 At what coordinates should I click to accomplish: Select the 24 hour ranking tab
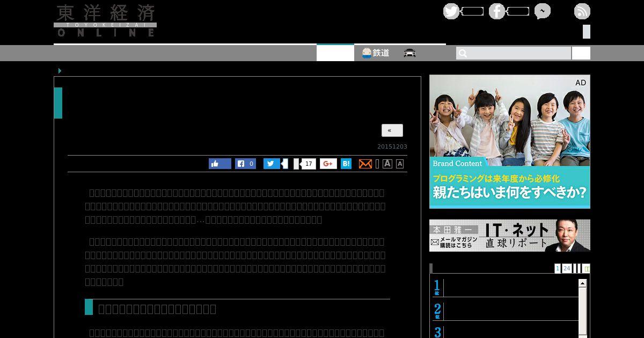click(x=567, y=268)
